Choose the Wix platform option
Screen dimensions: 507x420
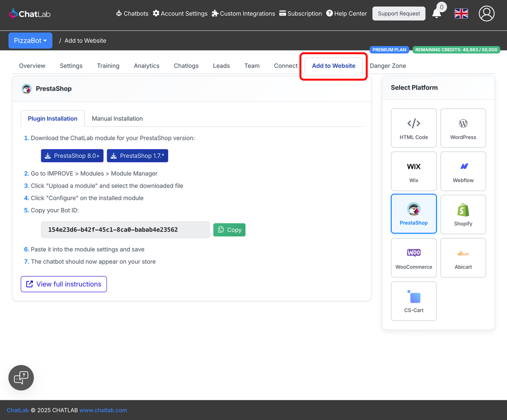tap(414, 171)
